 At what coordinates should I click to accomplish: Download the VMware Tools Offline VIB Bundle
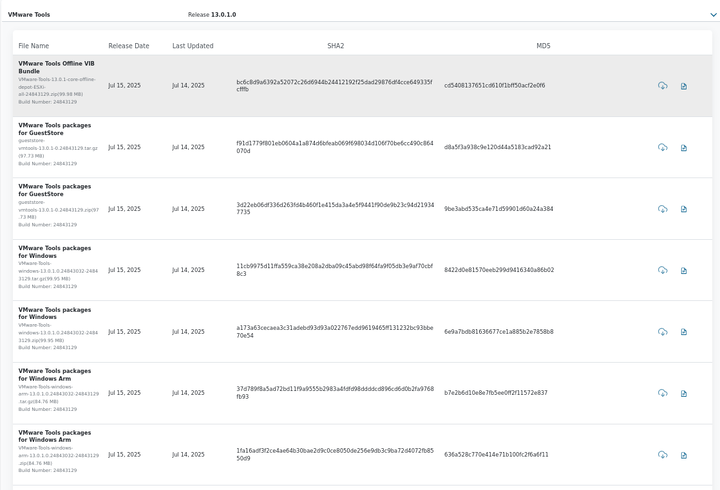point(663,86)
